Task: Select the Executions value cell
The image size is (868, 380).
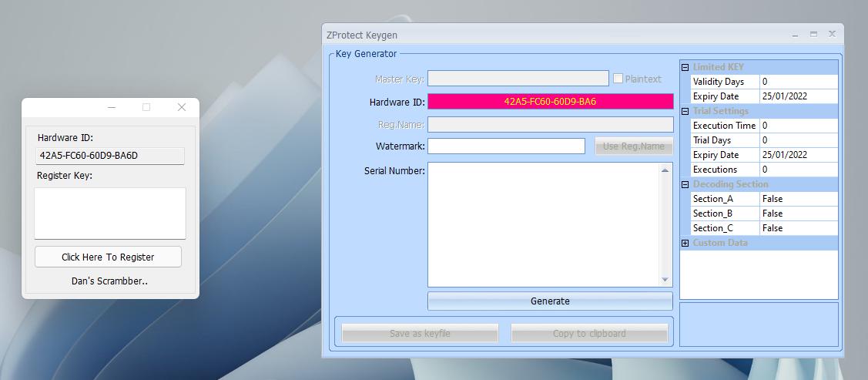Action: click(x=798, y=170)
